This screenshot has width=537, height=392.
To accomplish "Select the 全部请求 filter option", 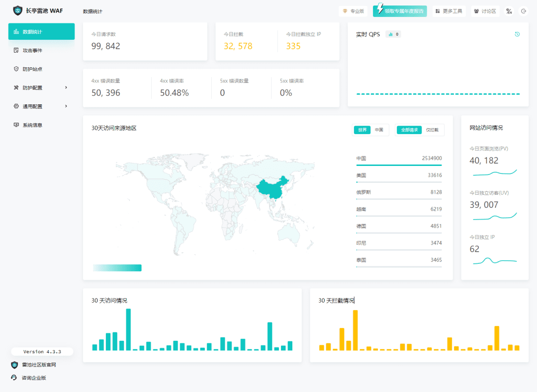I will [409, 130].
